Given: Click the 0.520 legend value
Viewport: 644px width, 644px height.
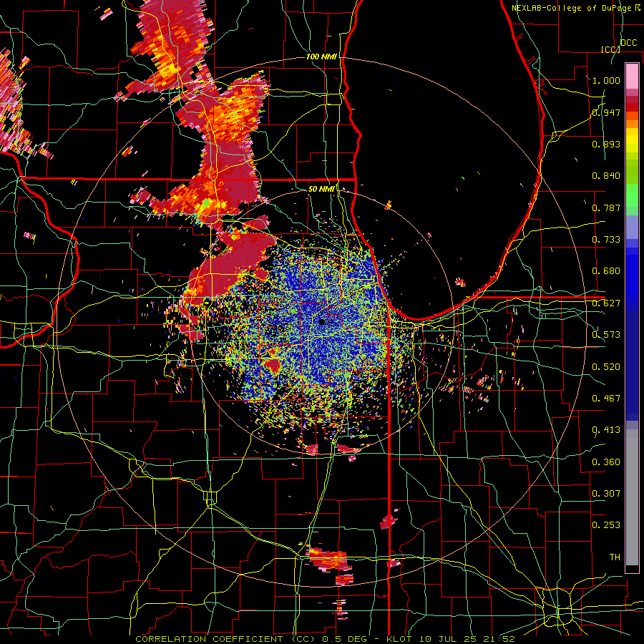Looking at the screenshot, I should pos(606,367).
